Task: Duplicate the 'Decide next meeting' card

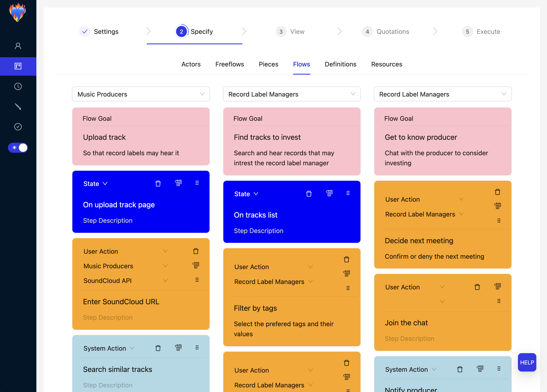Action: click(x=498, y=206)
